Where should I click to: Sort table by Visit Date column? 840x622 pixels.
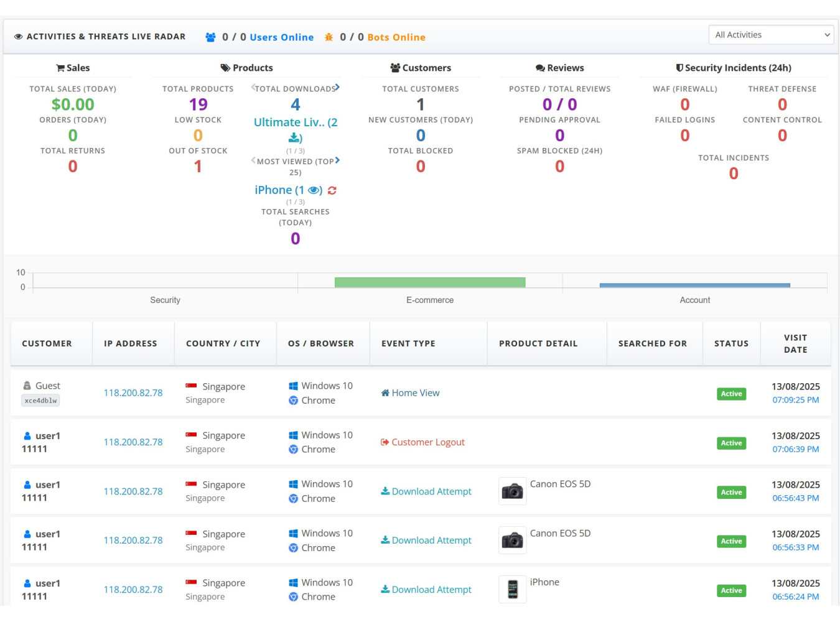795,343
